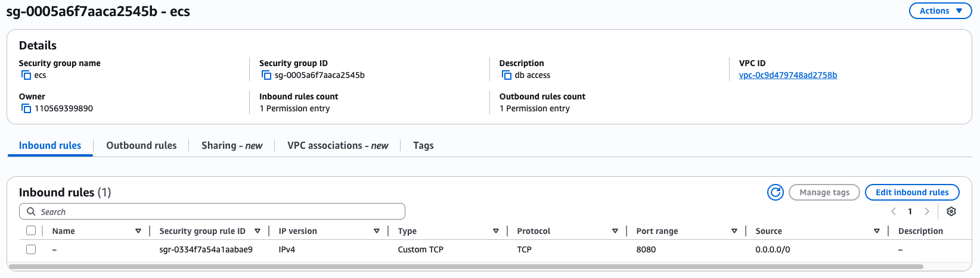Image resolution: width=980 pixels, height=278 pixels.
Task: Refresh the inbound rules list
Action: [776, 192]
